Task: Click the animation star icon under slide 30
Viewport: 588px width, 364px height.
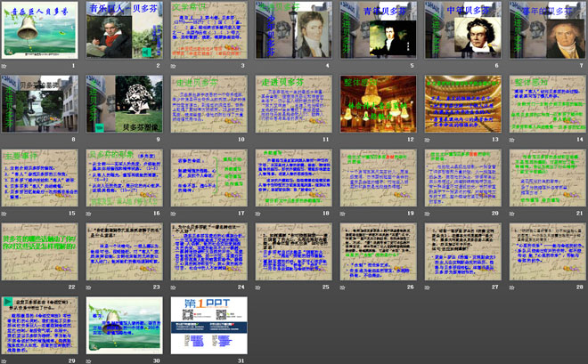Action: pyautogui.click(x=88, y=361)
